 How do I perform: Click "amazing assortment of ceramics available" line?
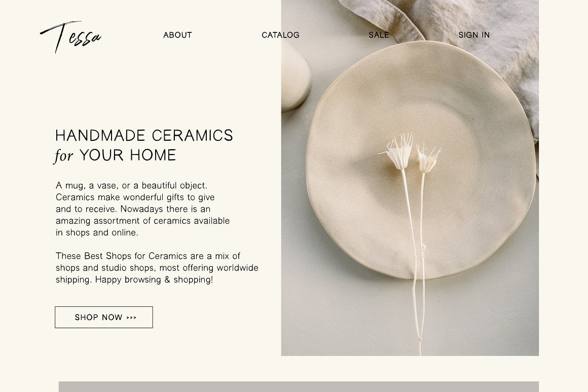142,221
